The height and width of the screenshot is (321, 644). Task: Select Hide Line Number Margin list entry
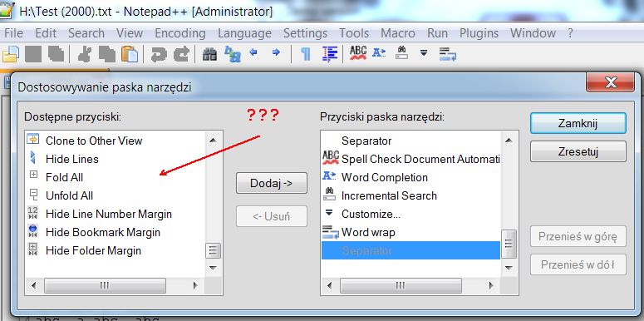click(x=115, y=214)
